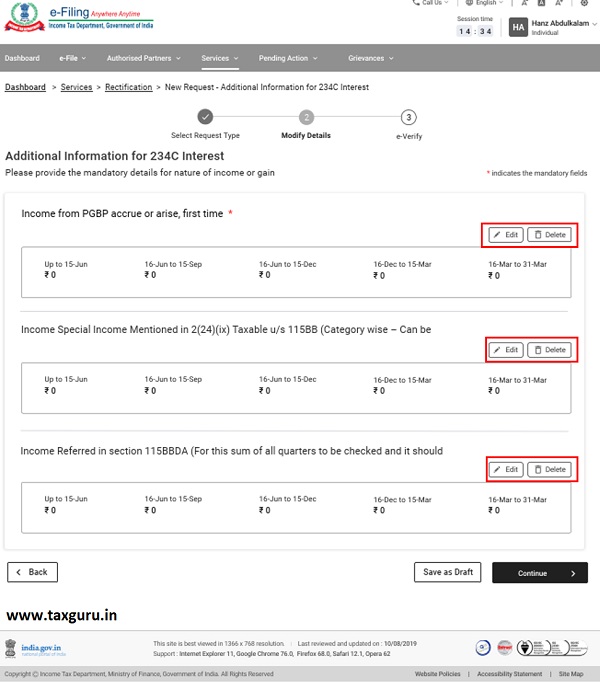Image resolution: width=600 pixels, height=682 pixels.
Task: Click the completed Select Request Type step
Action: [205, 117]
